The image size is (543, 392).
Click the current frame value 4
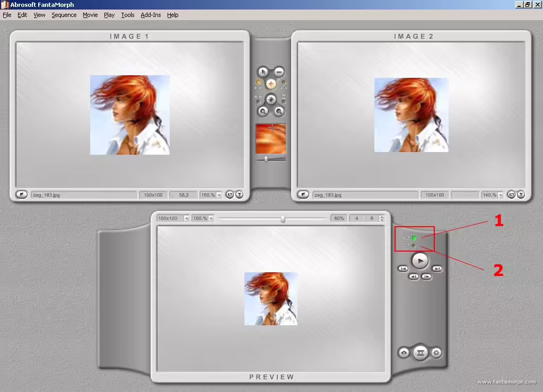(x=357, y=218)
